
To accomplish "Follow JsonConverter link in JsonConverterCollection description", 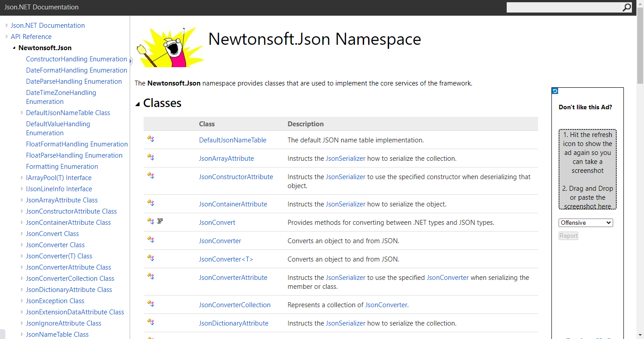I will (386, 305).
